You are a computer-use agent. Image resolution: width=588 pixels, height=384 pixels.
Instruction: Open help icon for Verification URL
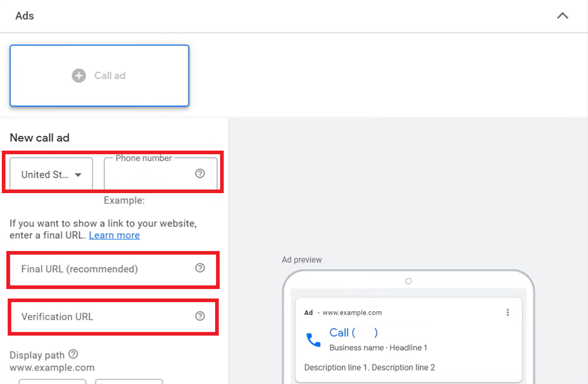coord(200,316)
